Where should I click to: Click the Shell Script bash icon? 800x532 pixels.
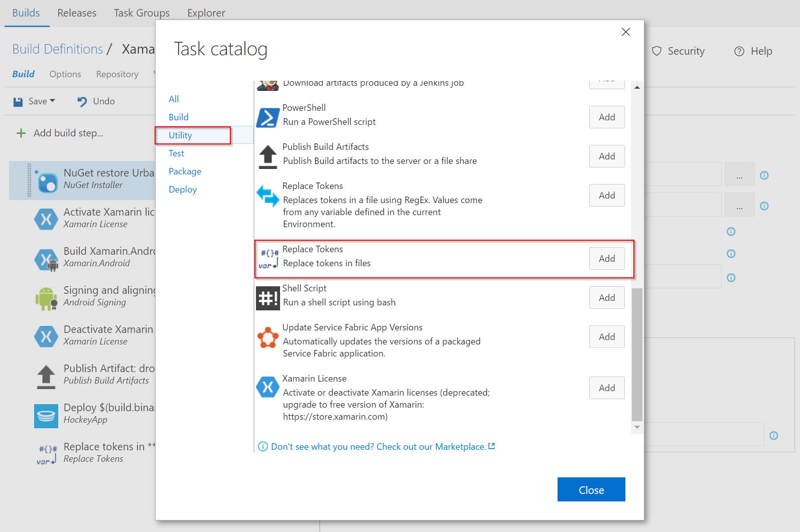(268, 298)
